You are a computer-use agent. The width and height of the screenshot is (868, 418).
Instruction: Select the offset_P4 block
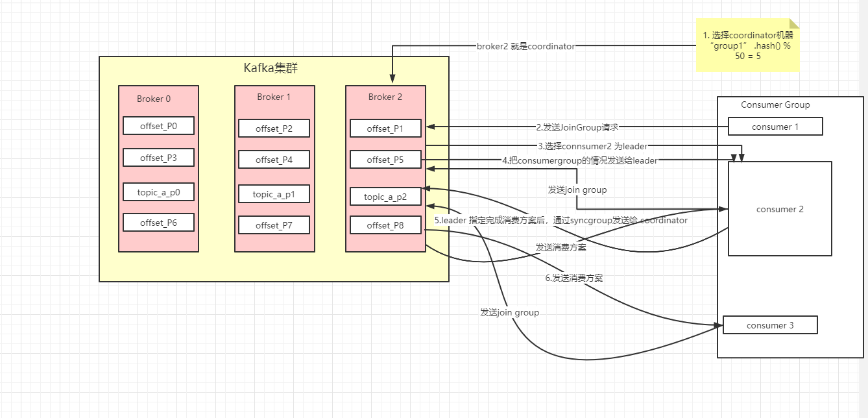point(274,159)
